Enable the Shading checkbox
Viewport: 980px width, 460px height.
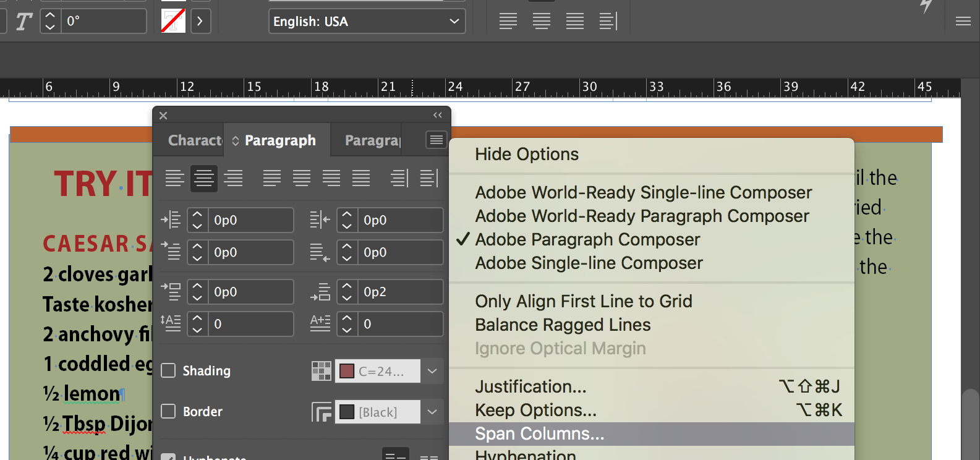coord(168,370)
